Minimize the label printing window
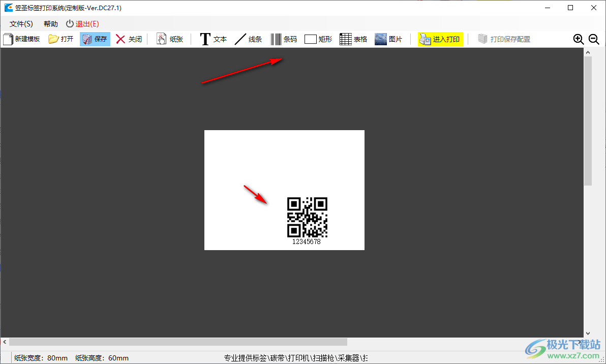 pos(547,8)
